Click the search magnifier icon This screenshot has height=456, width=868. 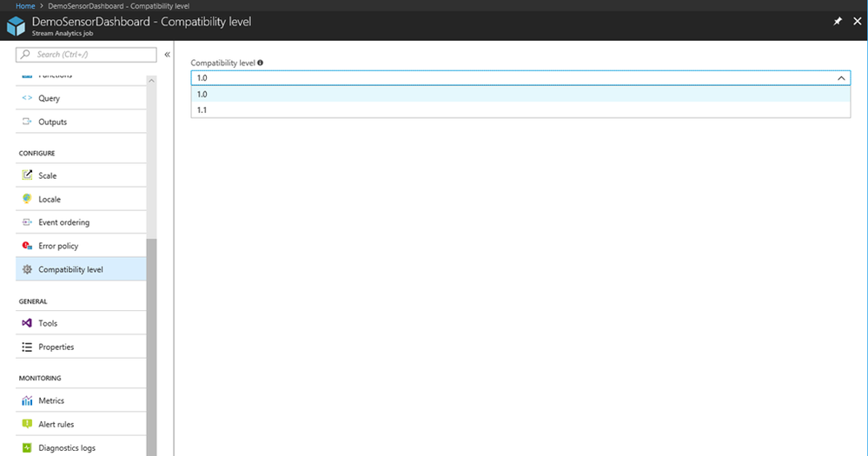tap(25, 54)
